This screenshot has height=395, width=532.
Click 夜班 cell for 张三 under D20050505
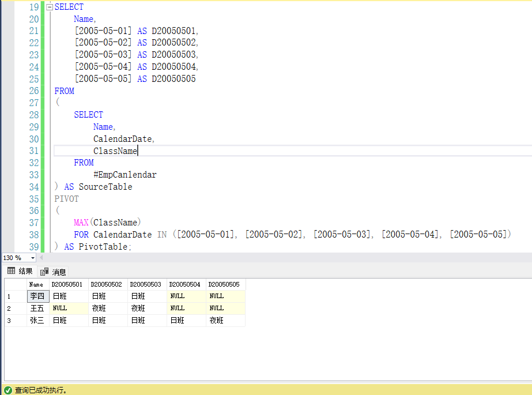[x=225, y=321]
